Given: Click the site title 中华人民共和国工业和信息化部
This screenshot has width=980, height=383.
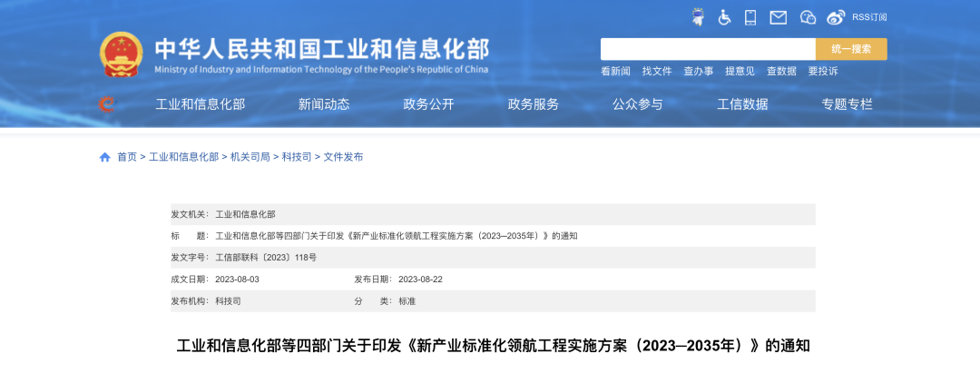Looking at the screenshot, I should click(x=322, y=48).
